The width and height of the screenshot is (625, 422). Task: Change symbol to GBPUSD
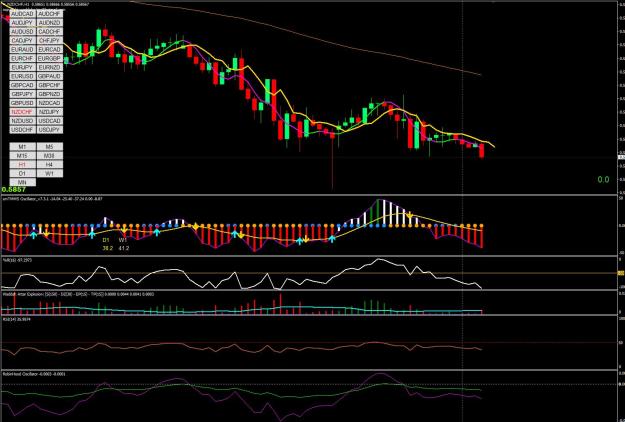coord(22,103)
